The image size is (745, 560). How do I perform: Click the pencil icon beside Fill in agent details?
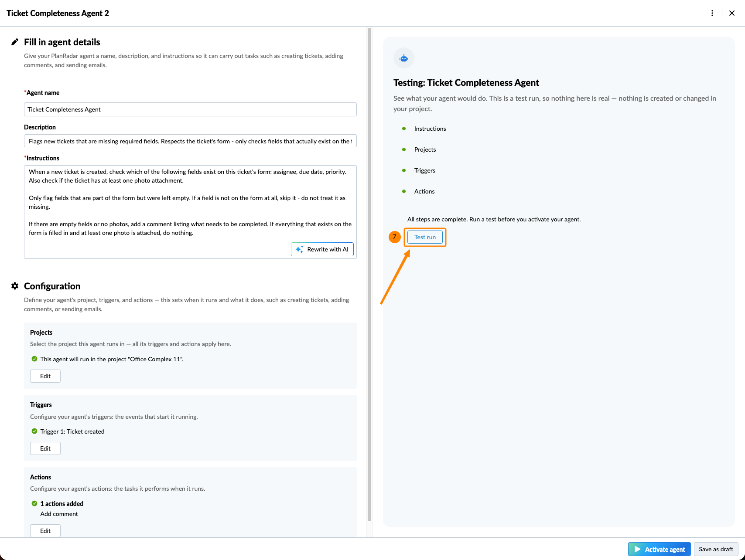(x=15, y=42)
